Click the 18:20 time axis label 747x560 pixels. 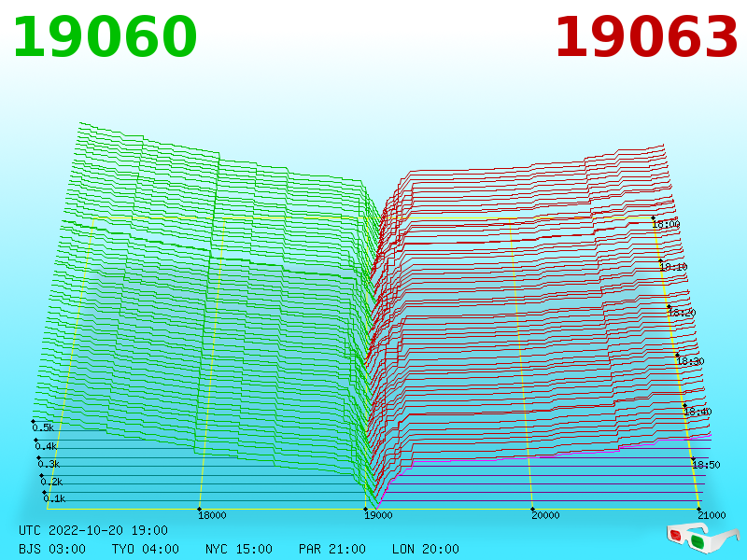(682, 313)
